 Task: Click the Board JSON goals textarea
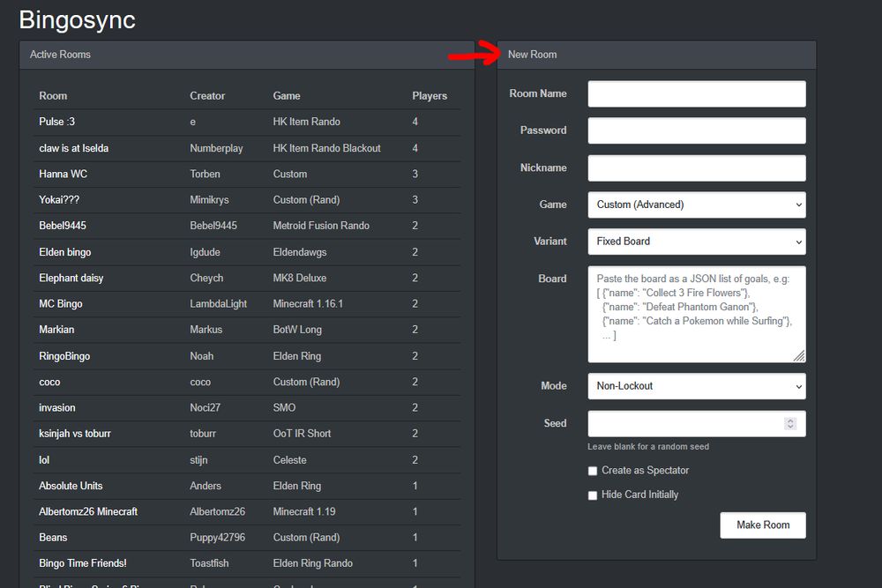pos(696,313)
